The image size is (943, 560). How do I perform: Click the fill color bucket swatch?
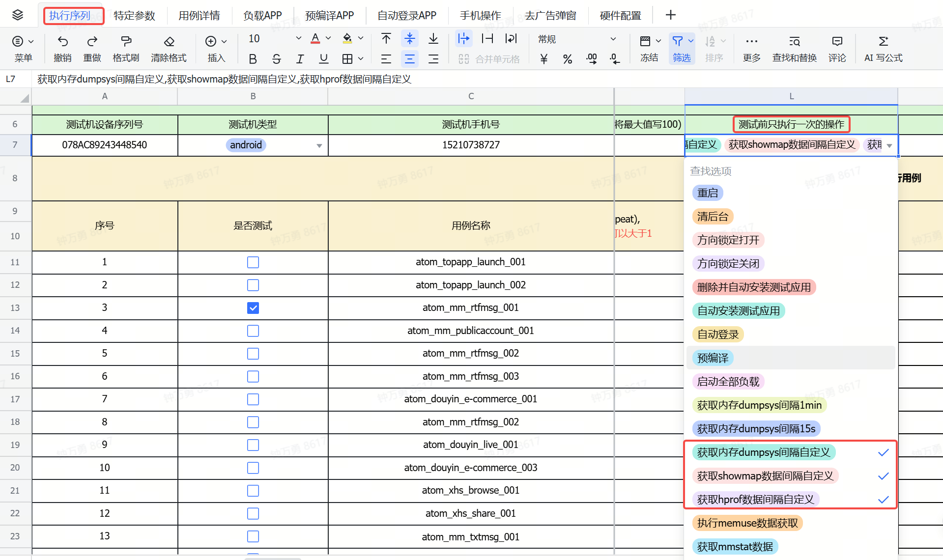point(347,38)
